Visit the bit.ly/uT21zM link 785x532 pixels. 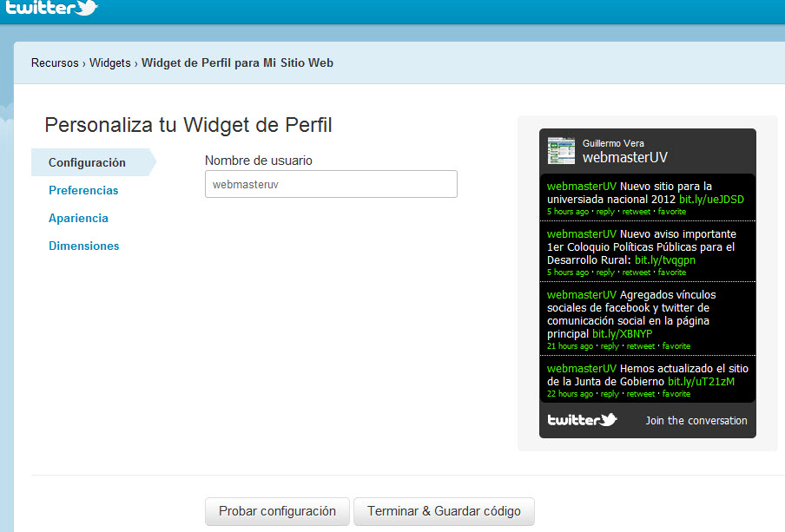pyautogui.click(x=701, y=381)
